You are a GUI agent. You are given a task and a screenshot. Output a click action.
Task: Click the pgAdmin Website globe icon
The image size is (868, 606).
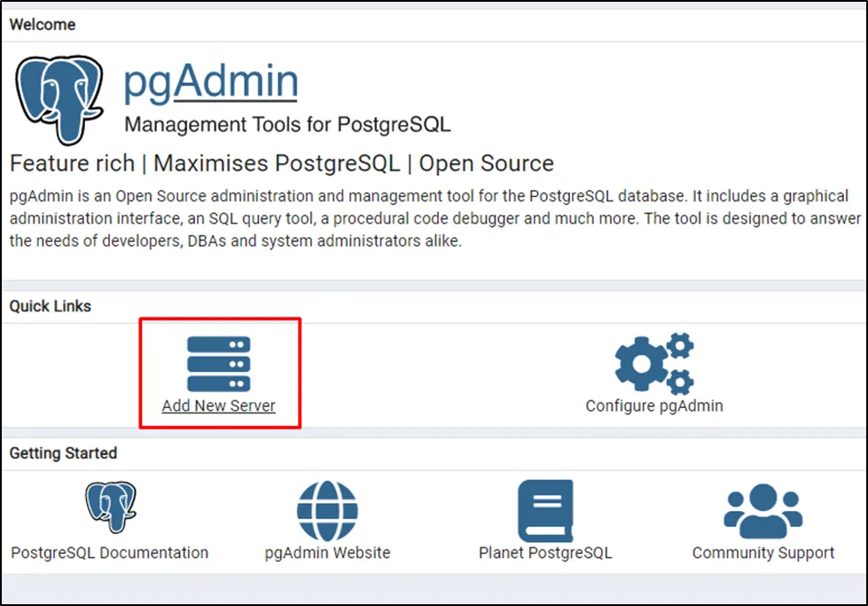click(327, 511)
